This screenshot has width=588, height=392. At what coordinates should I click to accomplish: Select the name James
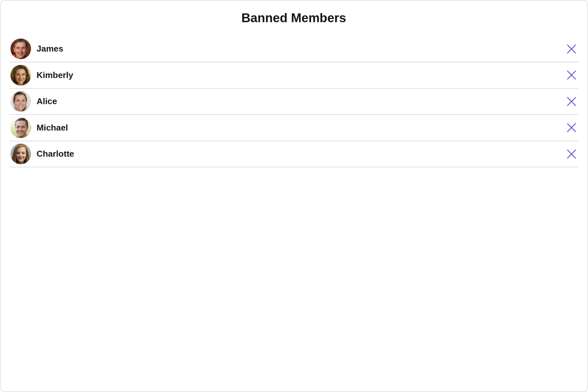click(x=50, y=49)
